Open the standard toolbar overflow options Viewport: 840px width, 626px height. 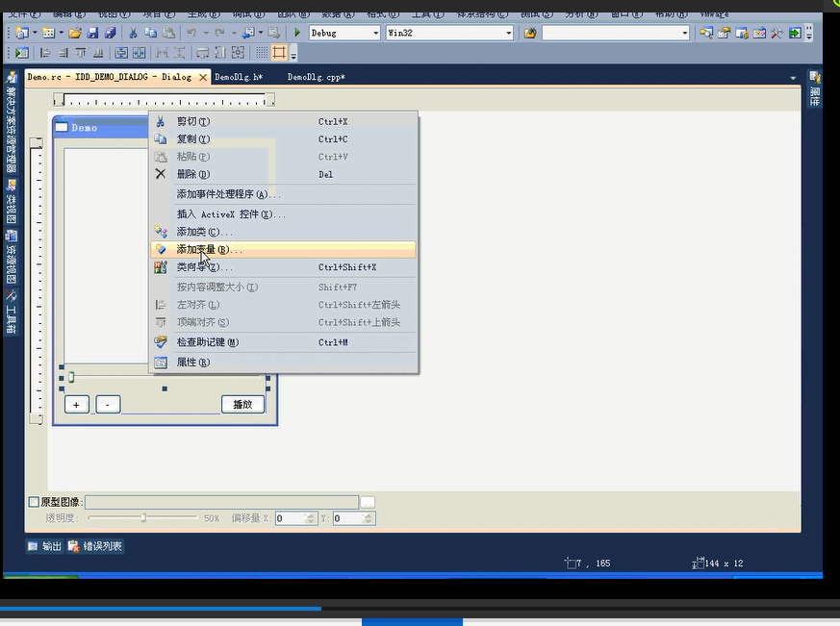[x=809, y=34]
